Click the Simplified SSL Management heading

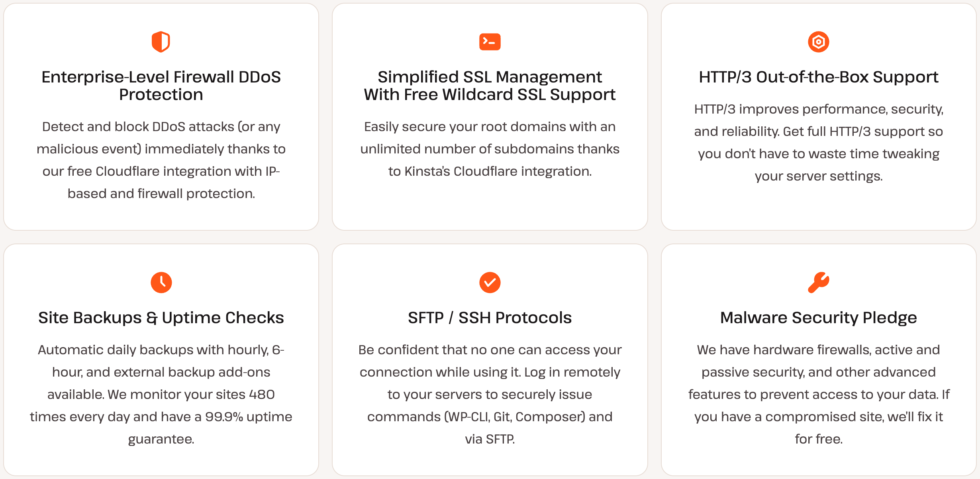tap(490, 86)
